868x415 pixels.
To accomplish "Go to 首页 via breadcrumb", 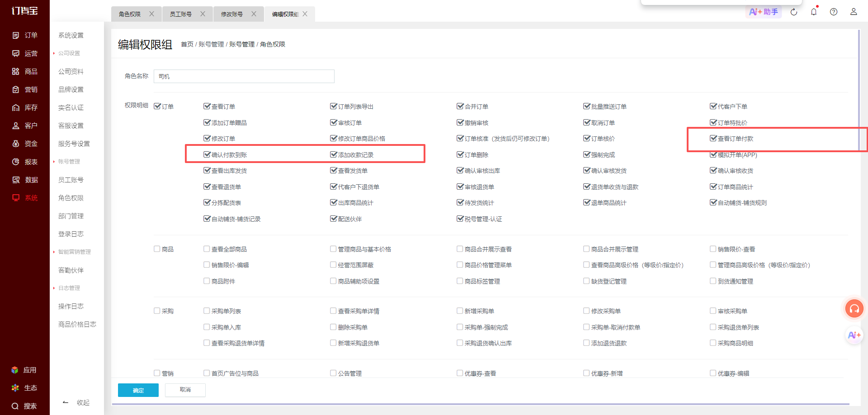I will [x=187, y=44].
